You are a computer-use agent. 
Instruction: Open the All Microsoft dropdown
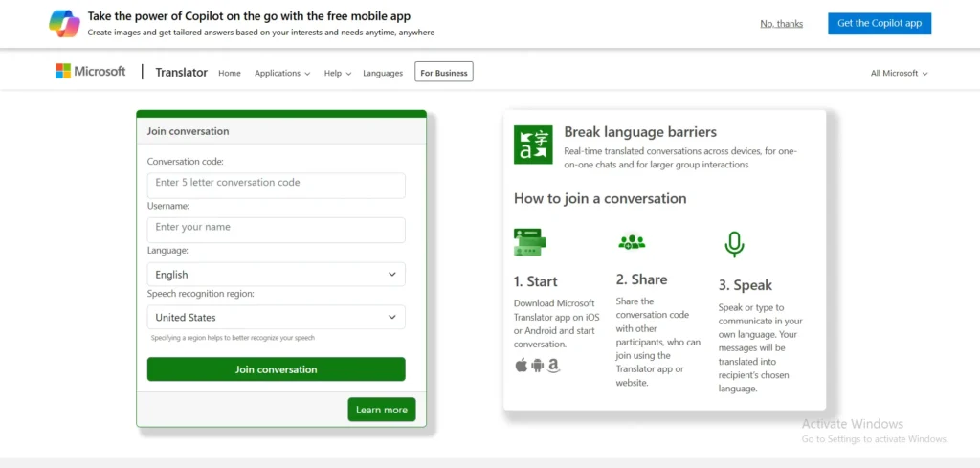899,73
